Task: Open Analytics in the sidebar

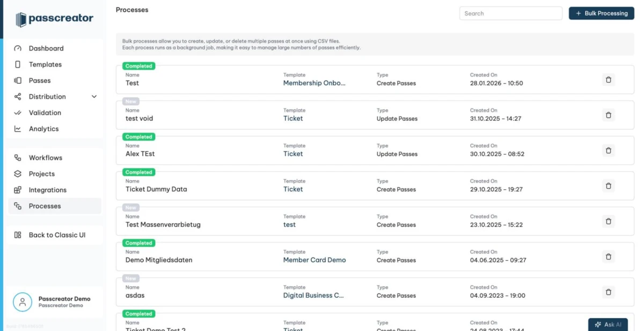Action: point(55,129)
